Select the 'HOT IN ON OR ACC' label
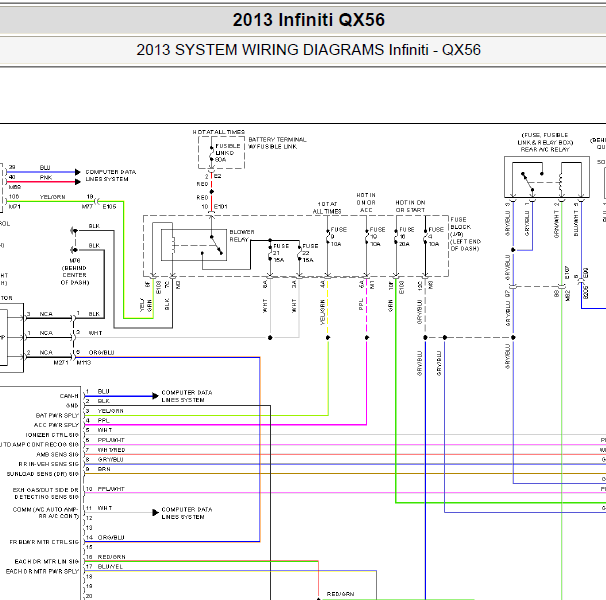The height and width of the screenshot is (600, 606). [366, 203]
